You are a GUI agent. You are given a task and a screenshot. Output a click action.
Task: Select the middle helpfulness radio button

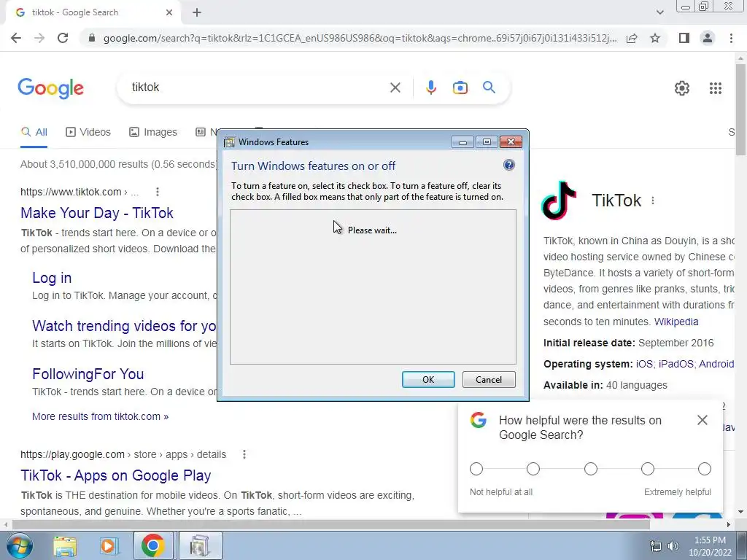coord(591,469)
